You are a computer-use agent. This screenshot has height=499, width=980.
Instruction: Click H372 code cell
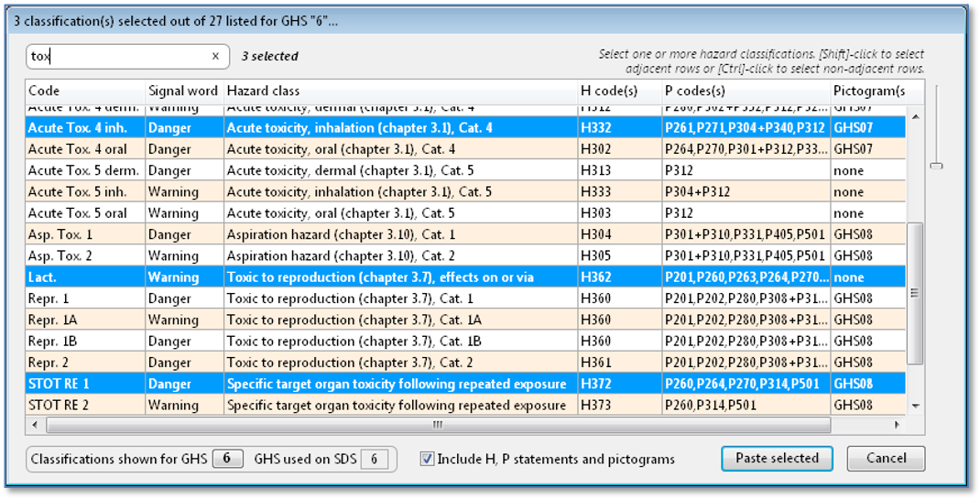pyautogui.click(x=619, y=384)
